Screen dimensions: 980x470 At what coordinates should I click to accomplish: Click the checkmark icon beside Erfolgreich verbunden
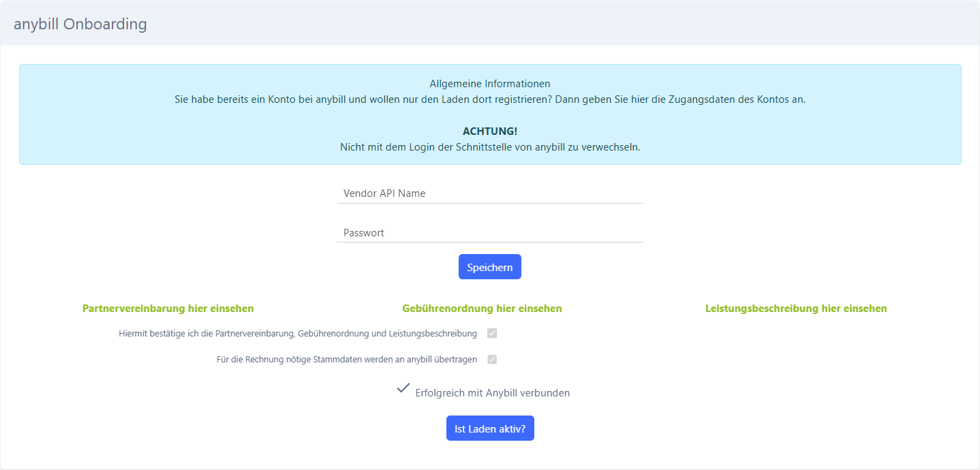403,388
